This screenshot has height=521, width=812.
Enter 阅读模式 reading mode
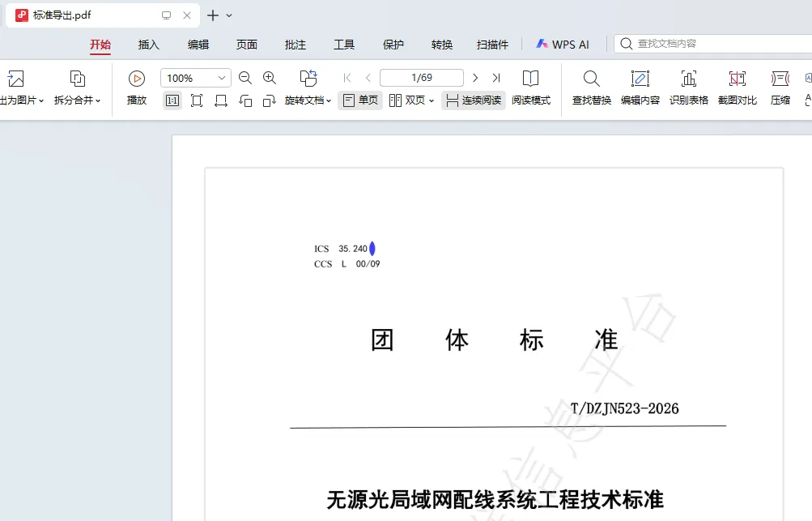pyautogui.click(x=531, y=88)
